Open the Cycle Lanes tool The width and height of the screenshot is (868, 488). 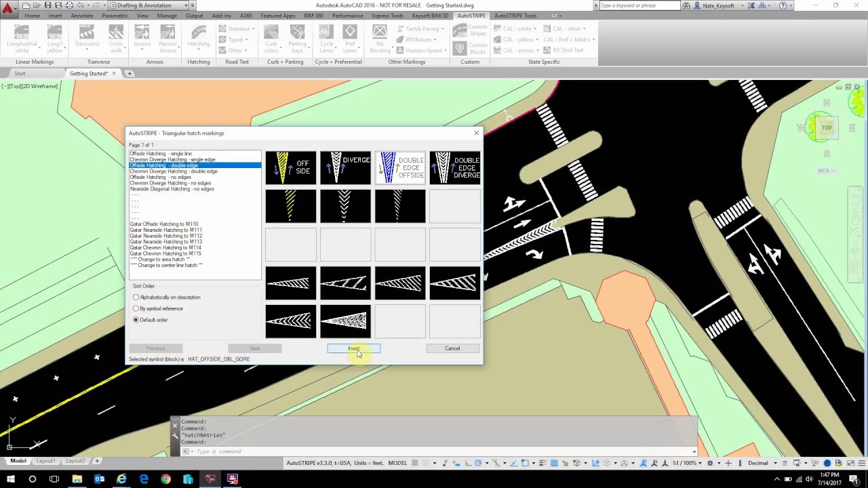coord(327,39)
